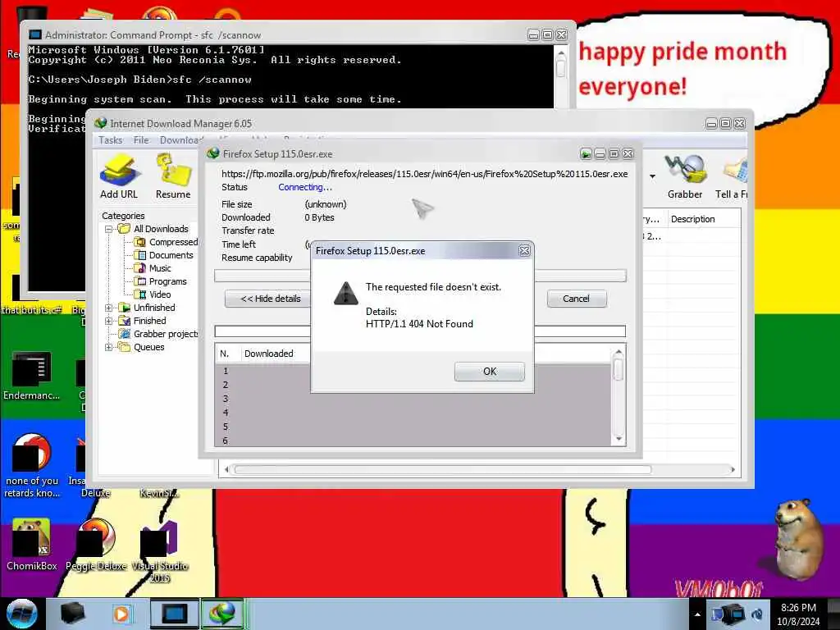840x630 pixels.
Task: Click the Queues folder icon
Action: [x=125, y=347]
